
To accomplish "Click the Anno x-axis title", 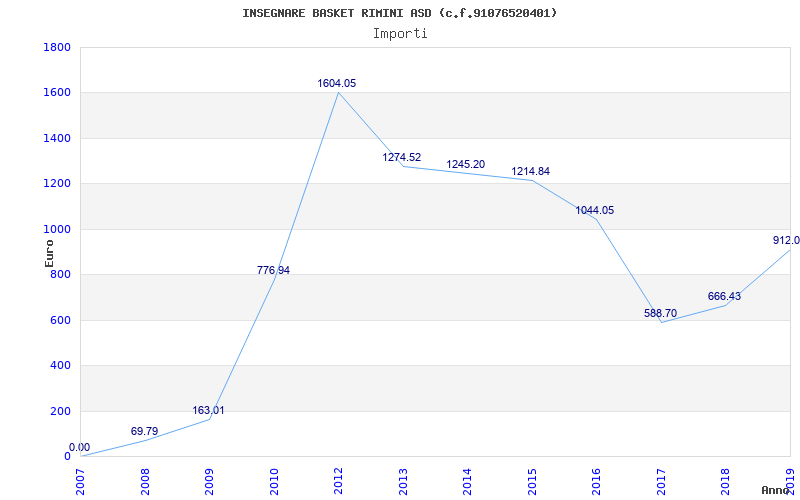I will [776, 490].
